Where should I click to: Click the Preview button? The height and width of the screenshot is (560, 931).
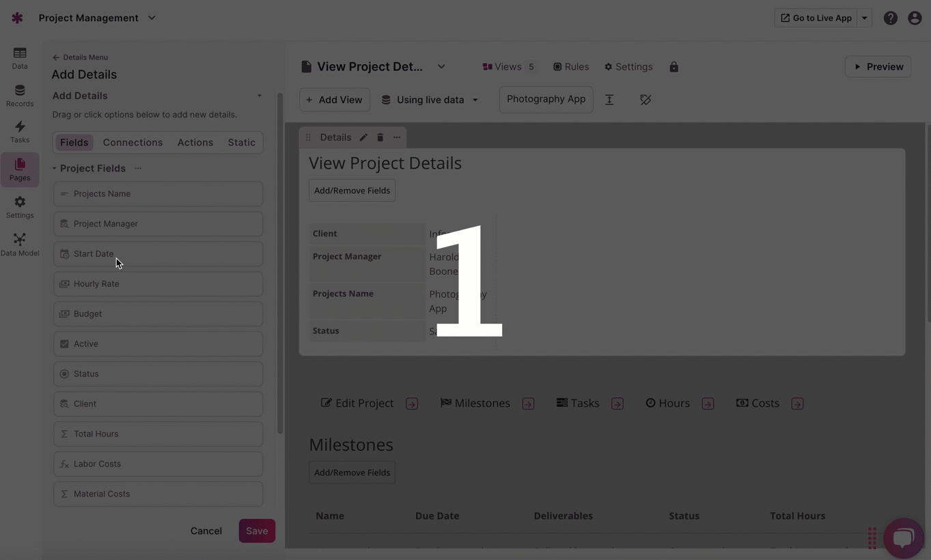[x=878, y=67]
